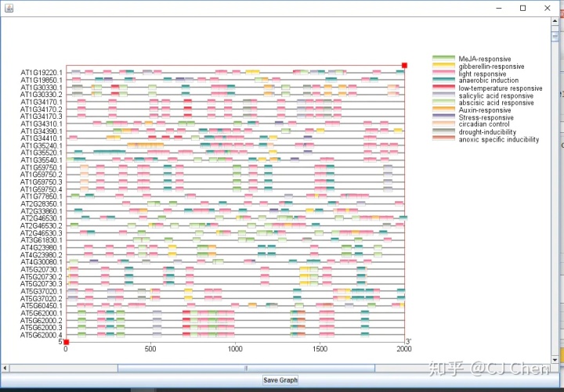Click the Java icon in title bar
This screenshot has height=392, width=564.
point(9,8)
